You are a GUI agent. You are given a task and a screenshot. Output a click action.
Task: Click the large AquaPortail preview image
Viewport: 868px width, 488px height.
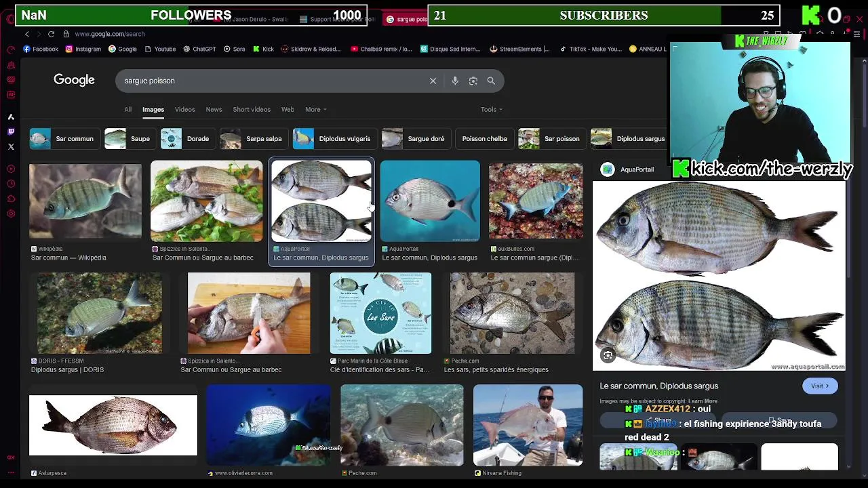point(719,276)
